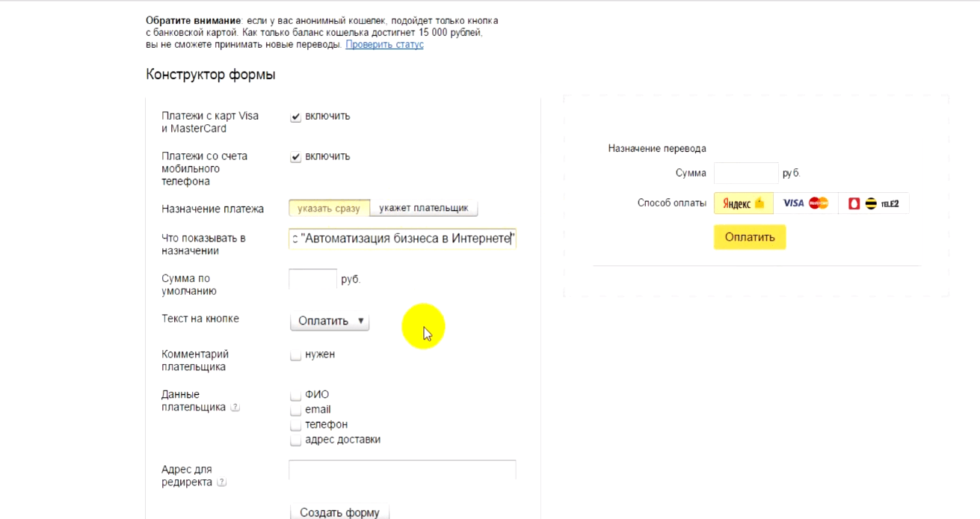Screen dimensions: 980x519
Task: Disable mobile phone account payments checkbox
Action: (x=296, y=157)
